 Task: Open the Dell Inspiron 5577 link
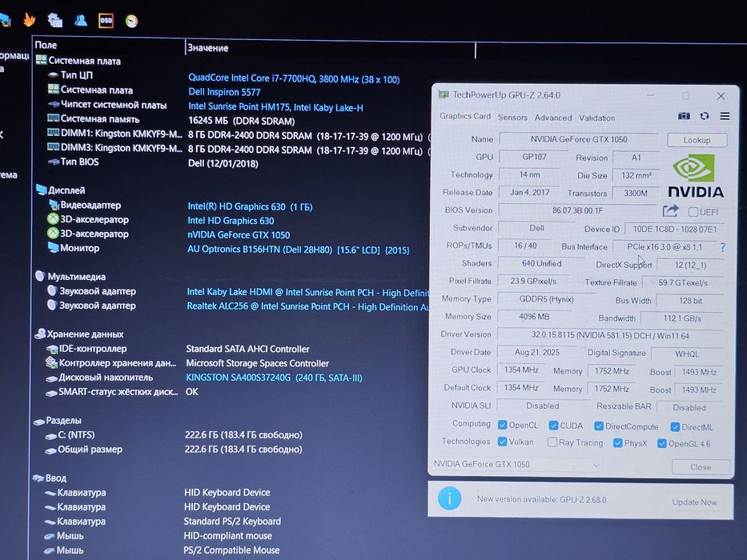pos(224,92)
